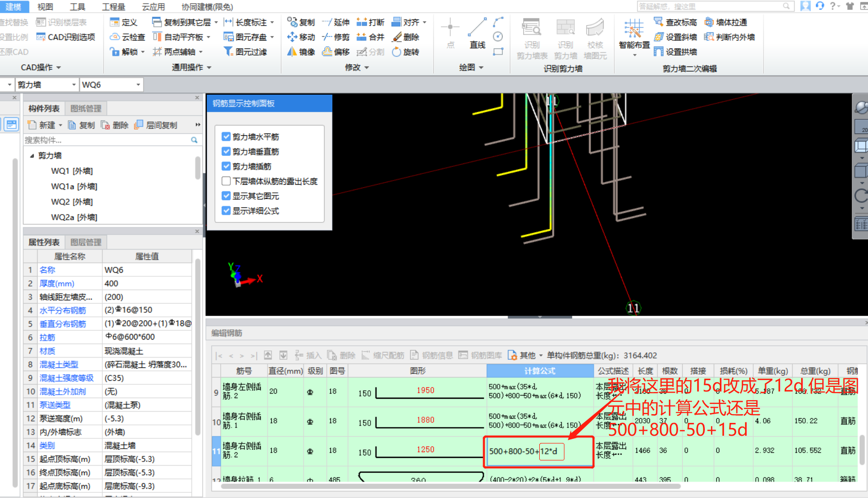Expand the 通用操作 group dropdown
This screenshot has width=868, height=498.
209,67
